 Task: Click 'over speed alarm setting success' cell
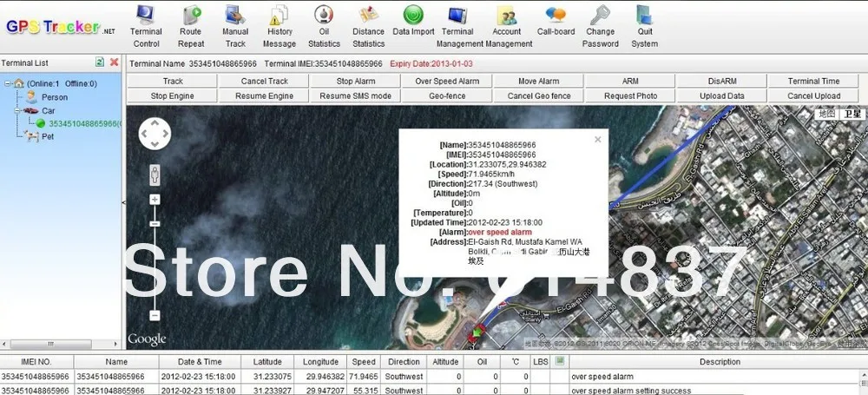pos(631,391)
